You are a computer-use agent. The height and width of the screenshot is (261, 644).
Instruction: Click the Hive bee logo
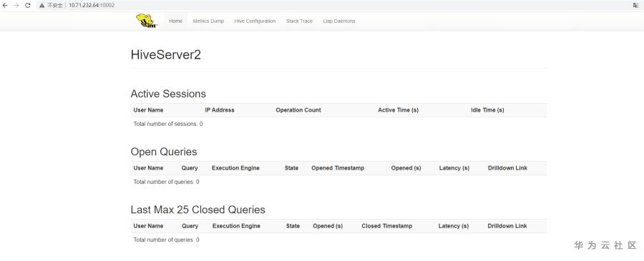click(x=147, y=21)
